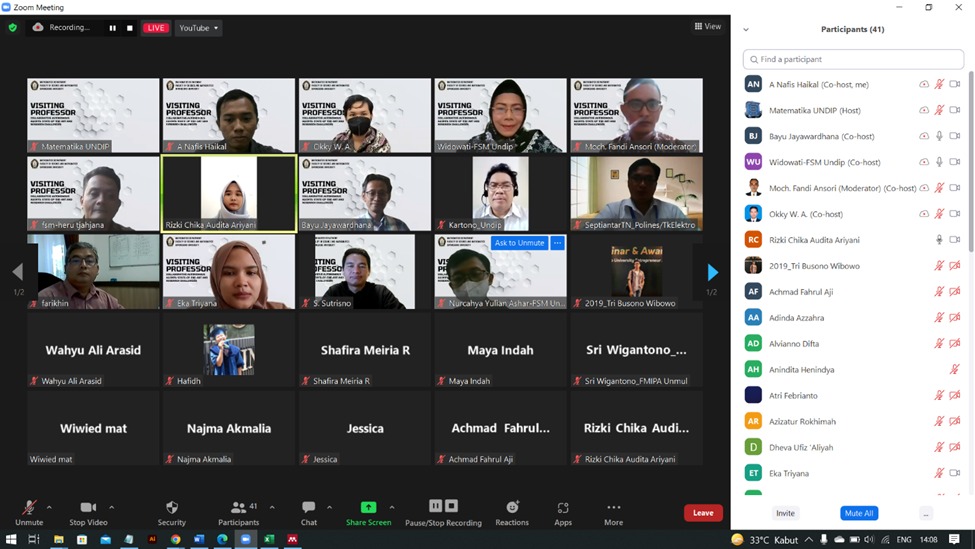Pause the recording at top bar
Image resolution: width=975 pixels, height=549 pixels.
click(x=112, y=28)
